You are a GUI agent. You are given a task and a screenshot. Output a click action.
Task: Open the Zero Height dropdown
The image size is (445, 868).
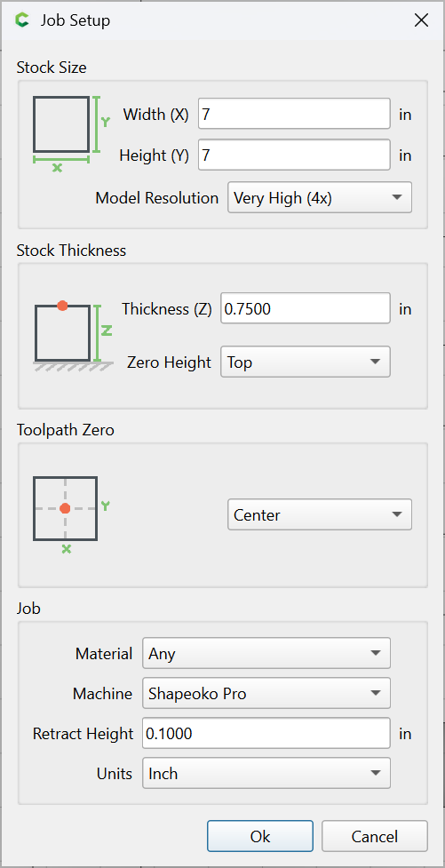tap(306, 362)
